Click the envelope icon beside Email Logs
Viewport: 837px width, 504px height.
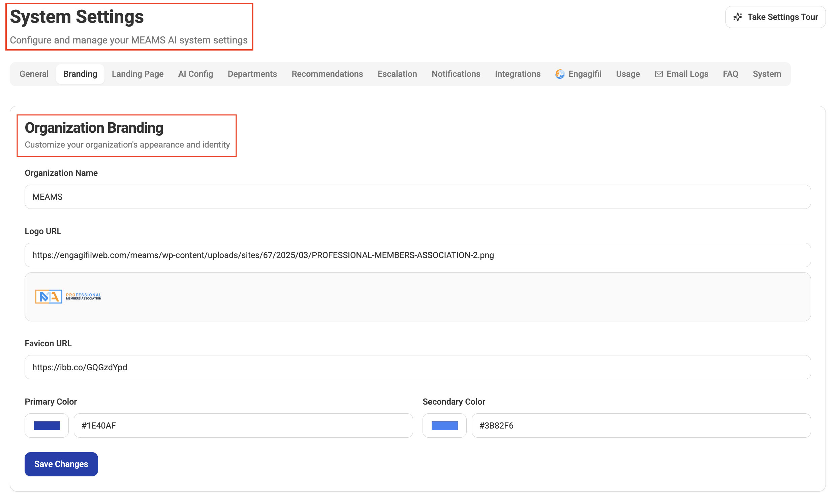click(659, 74)
